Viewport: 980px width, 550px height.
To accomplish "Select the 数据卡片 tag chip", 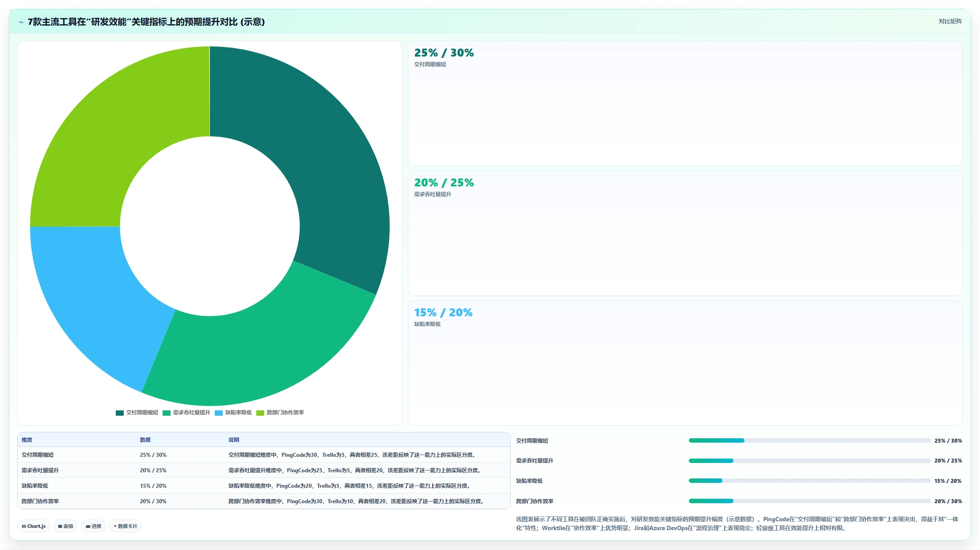I will [x=125, y=526].
